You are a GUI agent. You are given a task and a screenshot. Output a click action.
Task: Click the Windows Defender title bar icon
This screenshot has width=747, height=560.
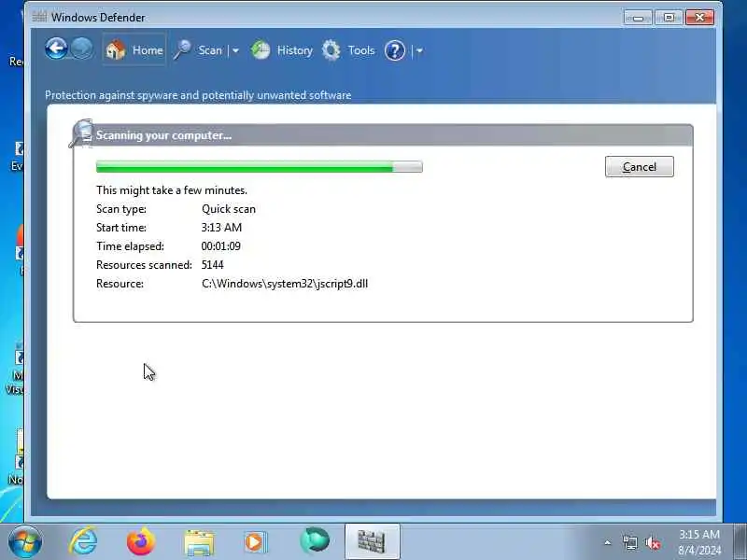(39, 17)
